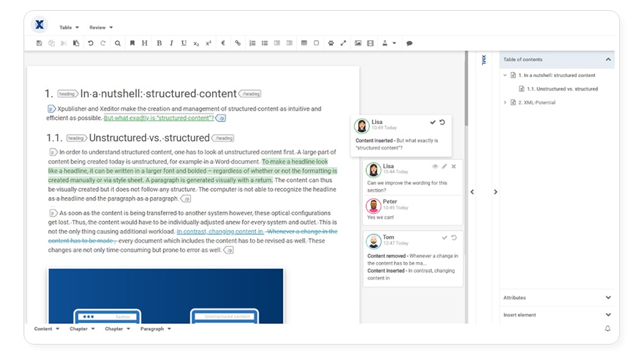Reject Tom's tracked change with undo arrow
644x362 pixels.
(454, 237)
